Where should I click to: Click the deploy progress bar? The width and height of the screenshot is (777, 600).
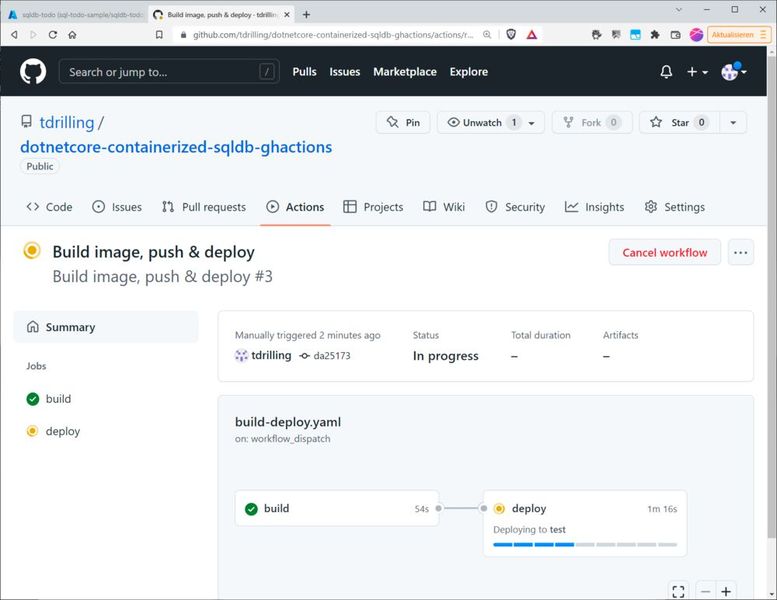tap(585, 545)
